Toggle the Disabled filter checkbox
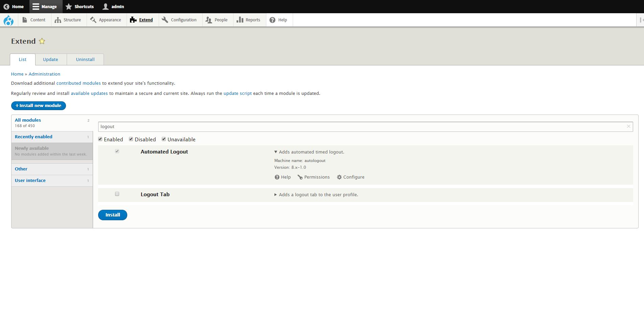 131,139
